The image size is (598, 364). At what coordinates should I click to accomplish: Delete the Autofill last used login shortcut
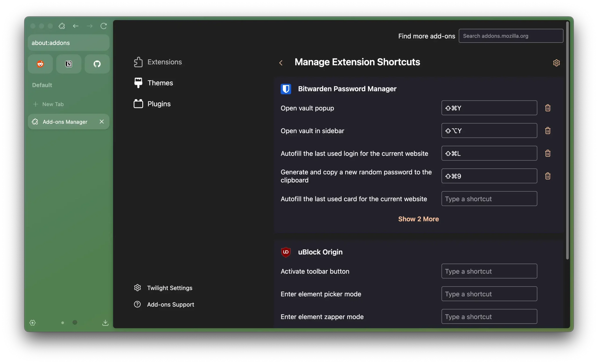tap(548, 153)
